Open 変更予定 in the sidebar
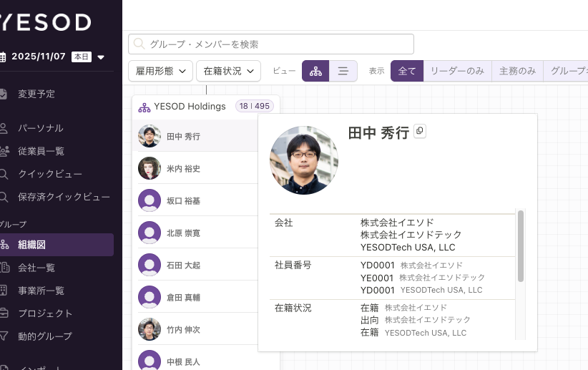 pyautogui.click(x=36, y=94)
